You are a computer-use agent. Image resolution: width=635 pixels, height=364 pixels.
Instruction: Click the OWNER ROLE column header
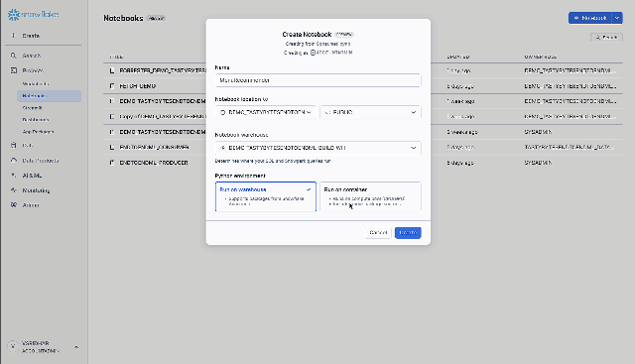[x=540, y=58]
